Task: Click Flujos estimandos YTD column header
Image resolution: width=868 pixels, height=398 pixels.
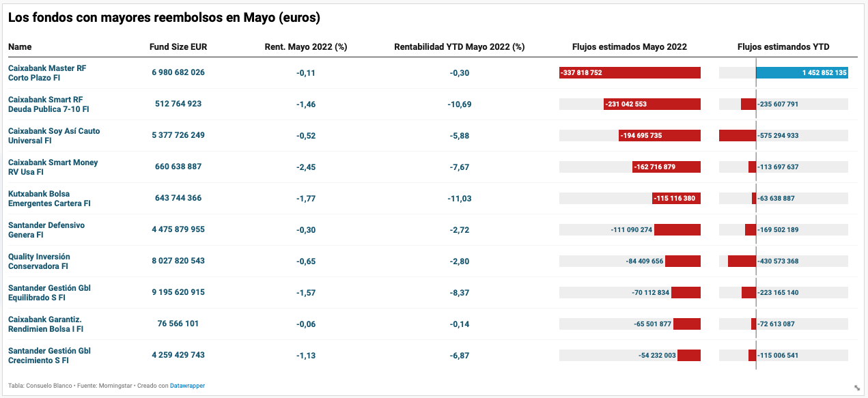Action: tap(783, 47)
